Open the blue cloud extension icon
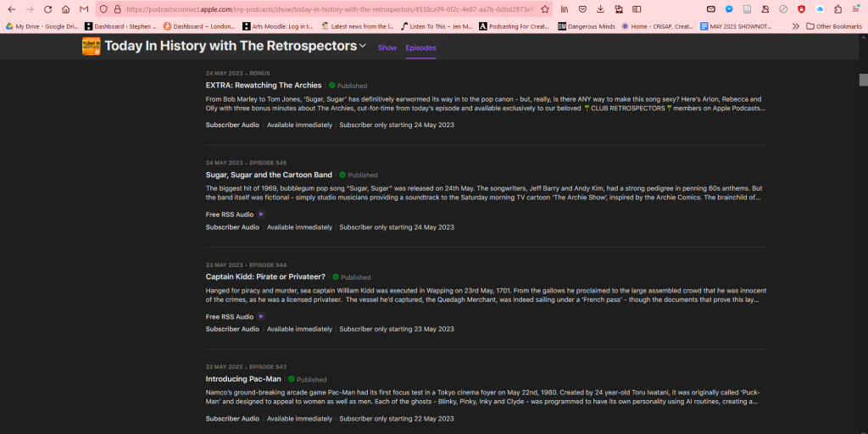 (820, 9)
